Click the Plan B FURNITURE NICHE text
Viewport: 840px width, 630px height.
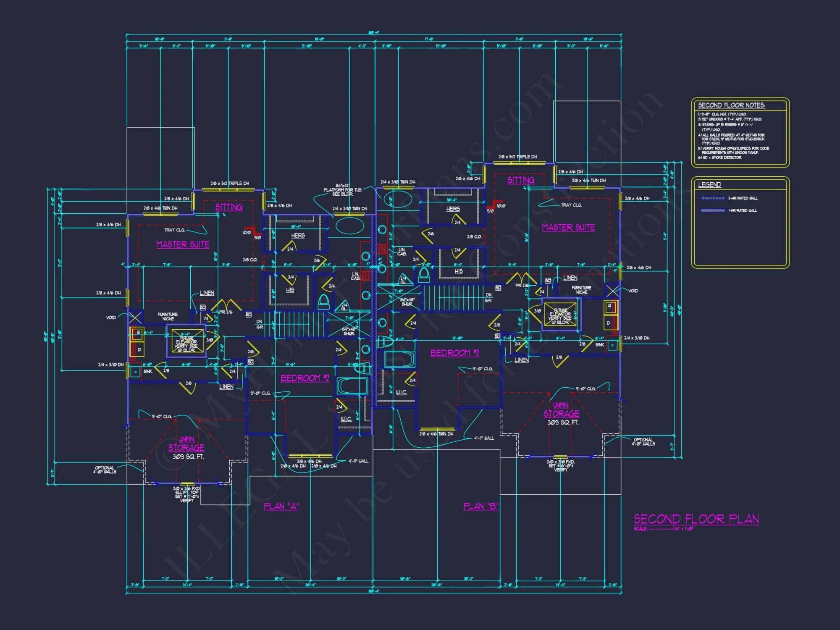[x=581, y=290]
